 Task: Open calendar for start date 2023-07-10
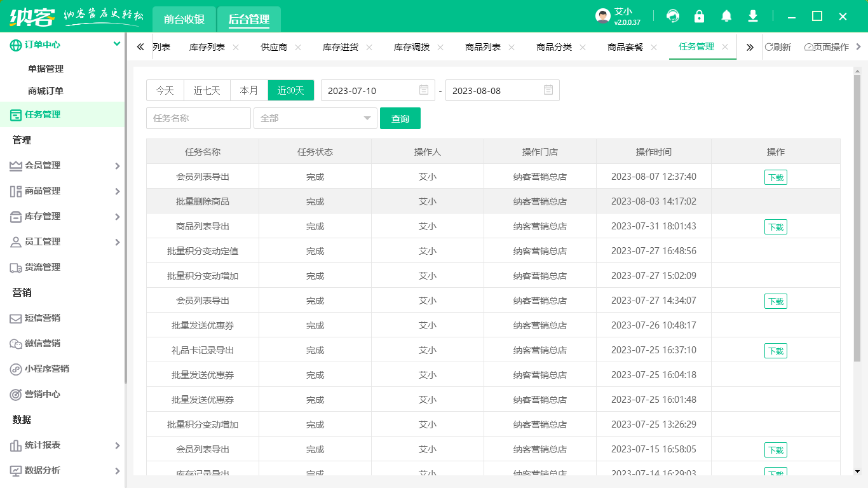pyautogui.click(x=424, y=90)
